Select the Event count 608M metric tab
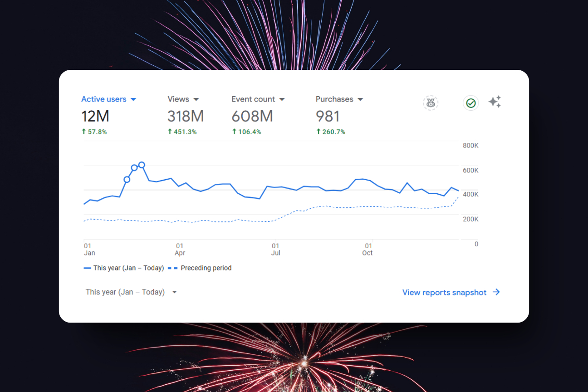The width and height of the screenshot is (588, 392). [252, 116]
